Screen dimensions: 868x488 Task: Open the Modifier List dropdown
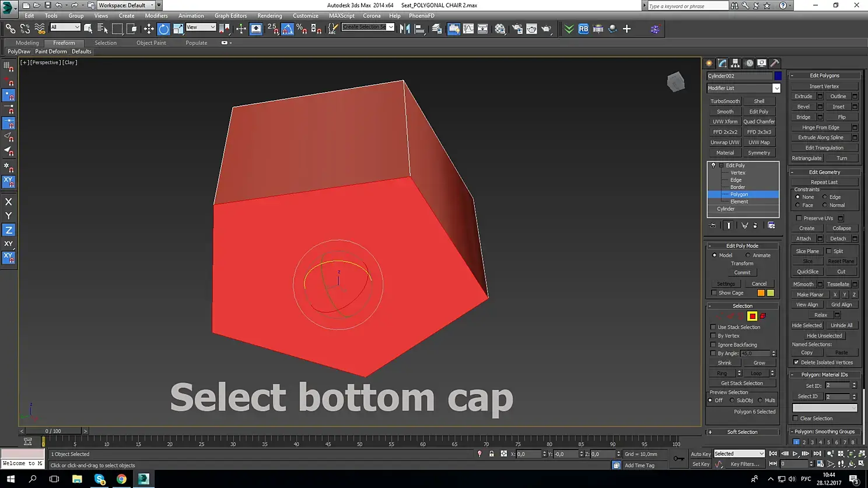coord(776,88)
